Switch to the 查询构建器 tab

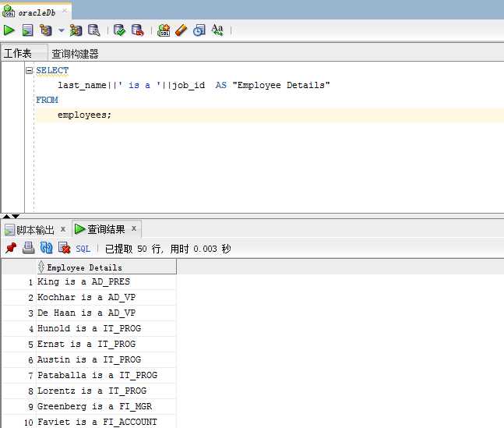point(76,54)
